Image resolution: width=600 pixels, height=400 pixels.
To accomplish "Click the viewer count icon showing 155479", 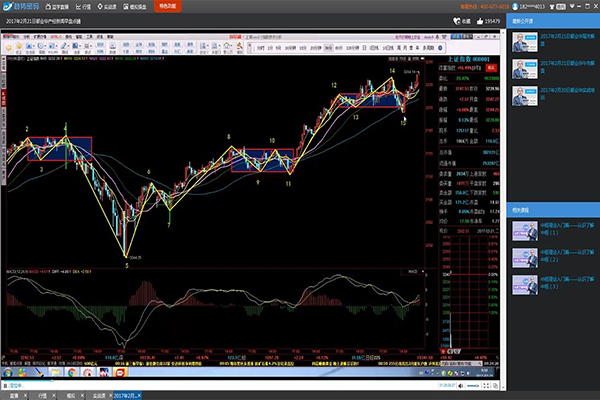I will point(479,19).
